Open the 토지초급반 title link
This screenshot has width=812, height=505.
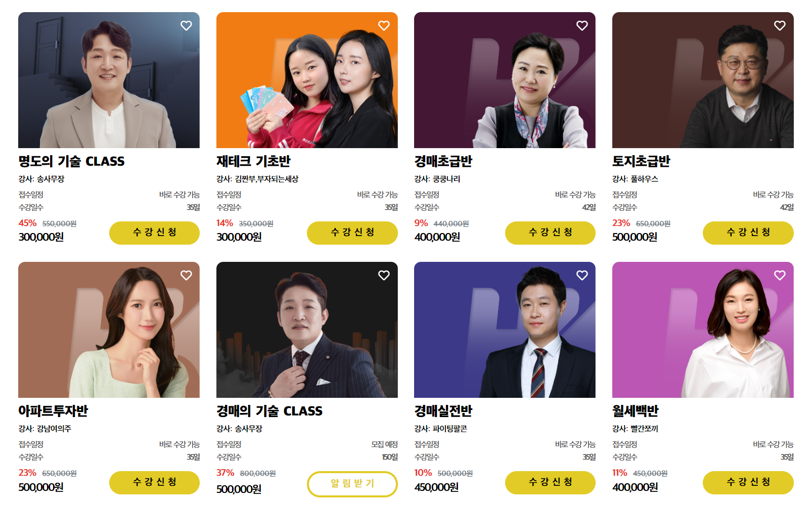pyautogui.click(x=641, y=161)
